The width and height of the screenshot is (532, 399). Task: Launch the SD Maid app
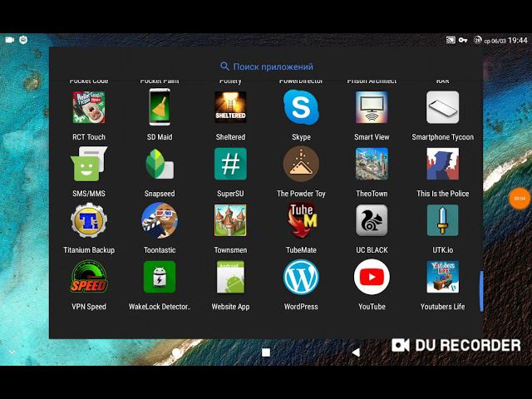click(x=160, y=107)
